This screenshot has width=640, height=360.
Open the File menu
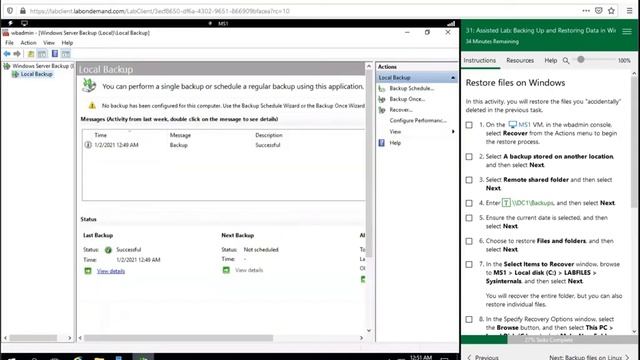9,42
